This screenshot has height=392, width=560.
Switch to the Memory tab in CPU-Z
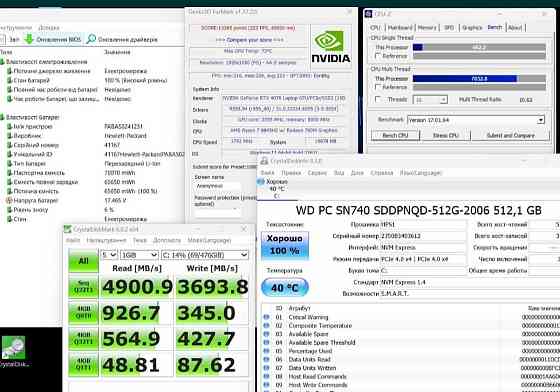(x=427, y=27)
